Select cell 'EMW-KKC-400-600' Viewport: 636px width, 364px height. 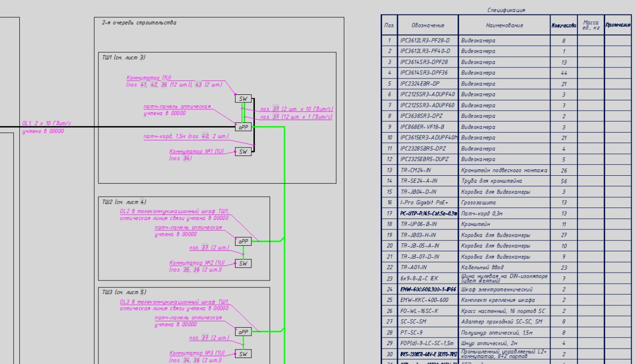coord(428,300)
